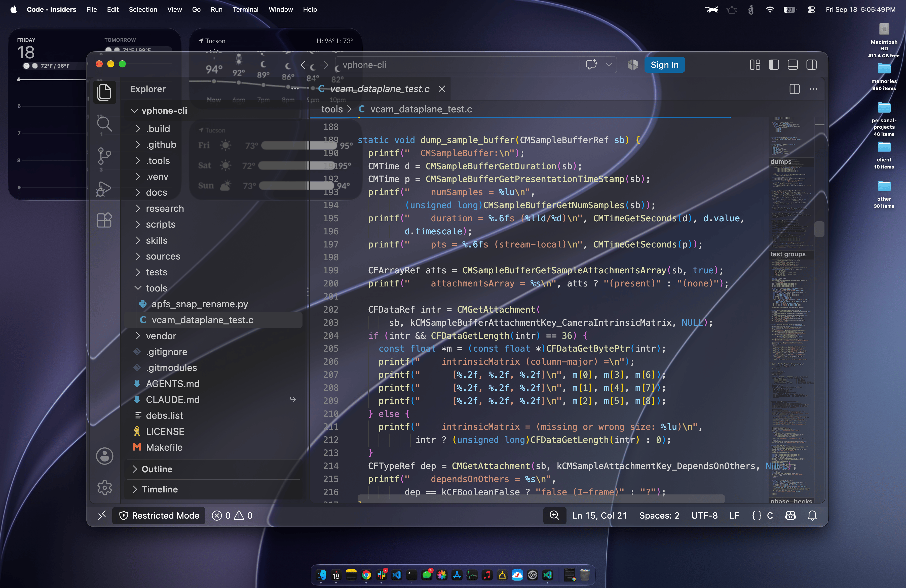
Task: Open Activity Monitor from the Dock
Action: coord(472,575)
